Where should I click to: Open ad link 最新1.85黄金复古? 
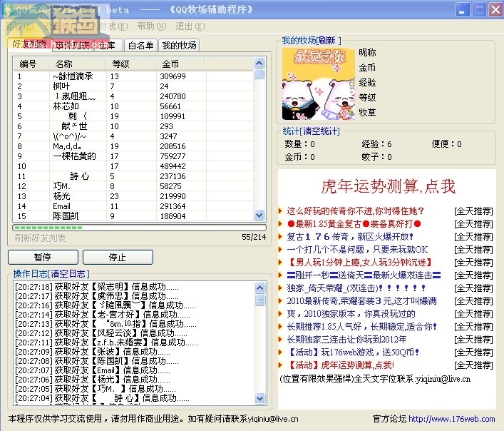[x=354, y=224]
